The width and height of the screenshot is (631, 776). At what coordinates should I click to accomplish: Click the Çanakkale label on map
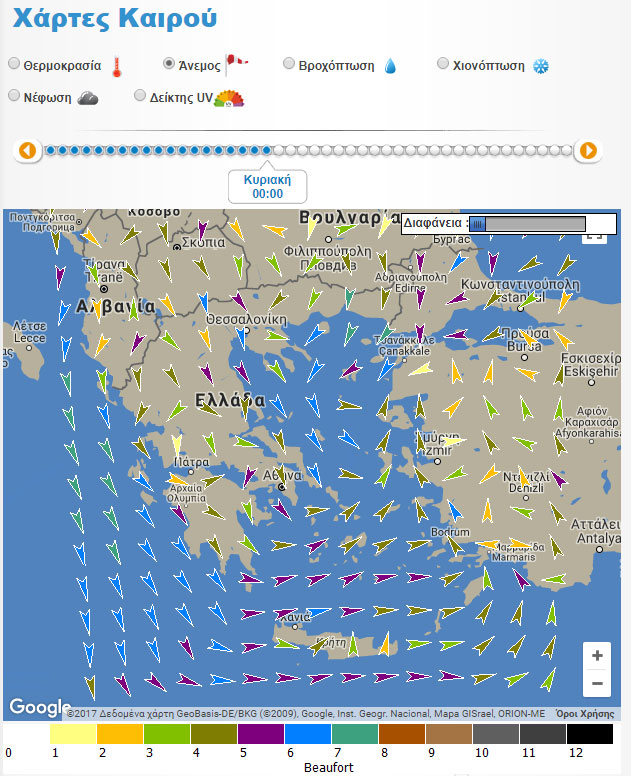pos(404,351)
